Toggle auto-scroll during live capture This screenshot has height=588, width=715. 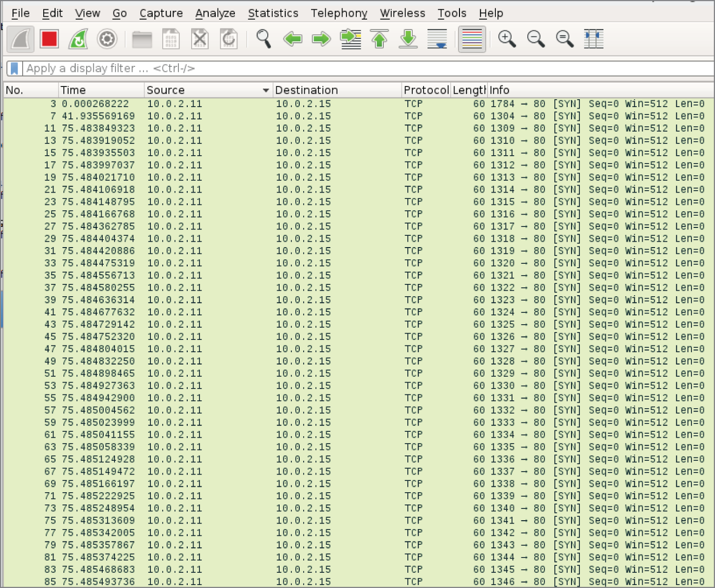[437, 39]
